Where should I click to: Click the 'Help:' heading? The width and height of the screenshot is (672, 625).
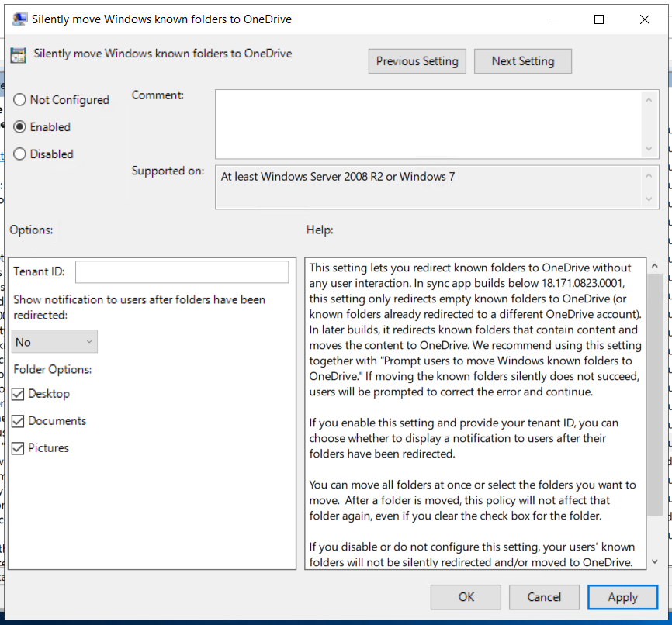click(x=320, y=230)
